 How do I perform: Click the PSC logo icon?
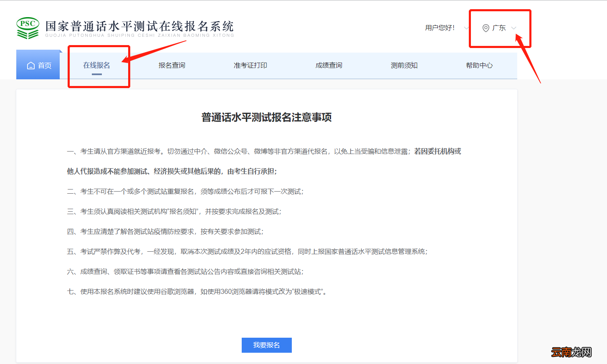coord(28,28)
